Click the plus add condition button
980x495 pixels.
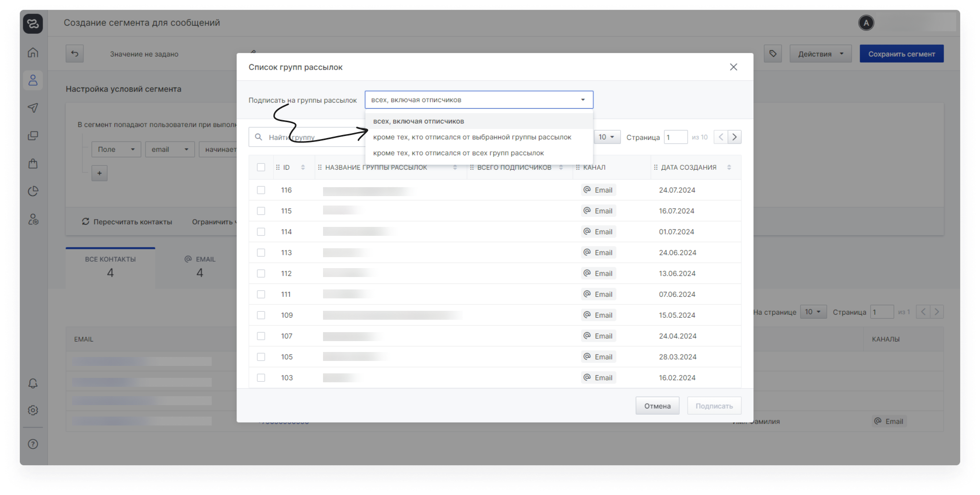99,173
